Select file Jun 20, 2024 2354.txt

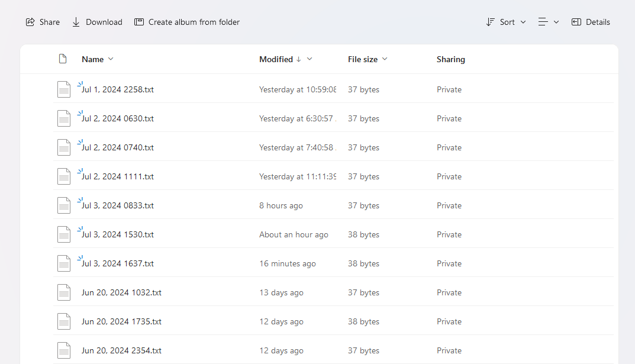tap(121, 350)
